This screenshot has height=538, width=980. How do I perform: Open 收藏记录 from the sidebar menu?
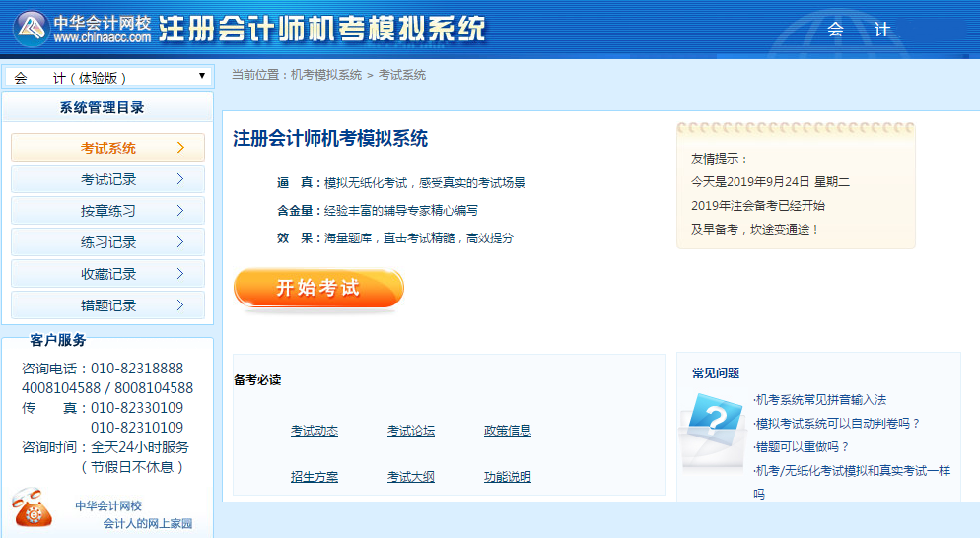107,274
